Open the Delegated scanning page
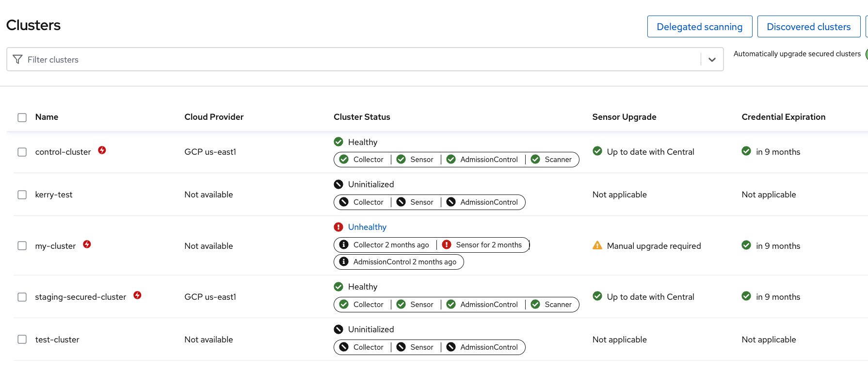Viewport: 868px width, 389px height. coord(699,27)
